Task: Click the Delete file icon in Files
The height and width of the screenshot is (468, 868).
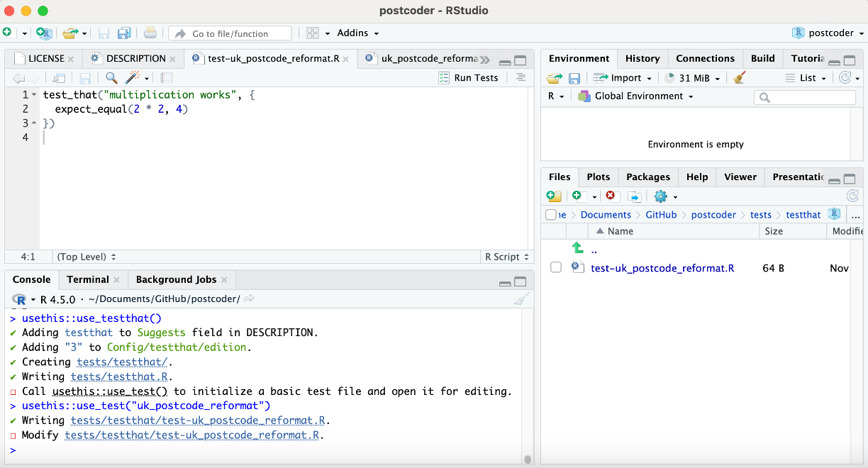Action: coord(611,196)
